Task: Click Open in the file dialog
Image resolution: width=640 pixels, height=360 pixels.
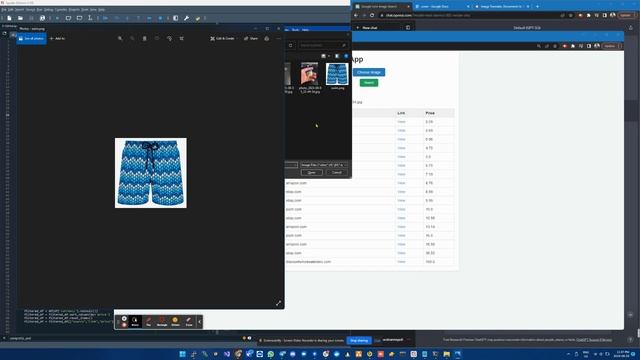Action: point(312,173)
